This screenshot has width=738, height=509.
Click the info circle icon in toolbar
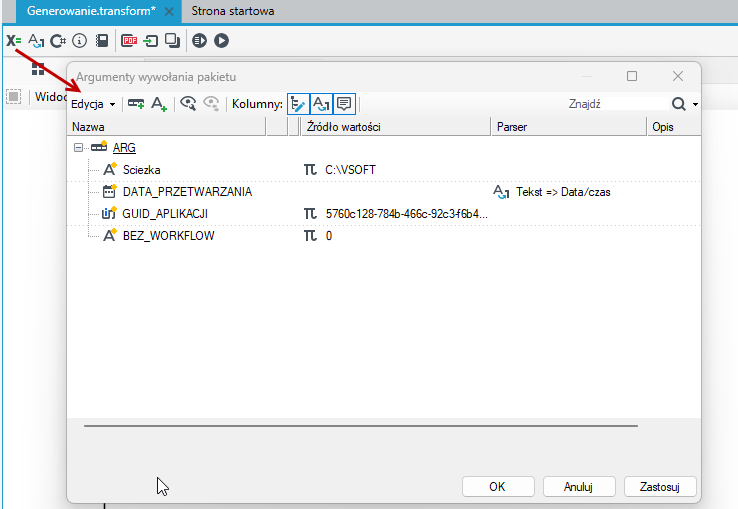click(80, 41)
